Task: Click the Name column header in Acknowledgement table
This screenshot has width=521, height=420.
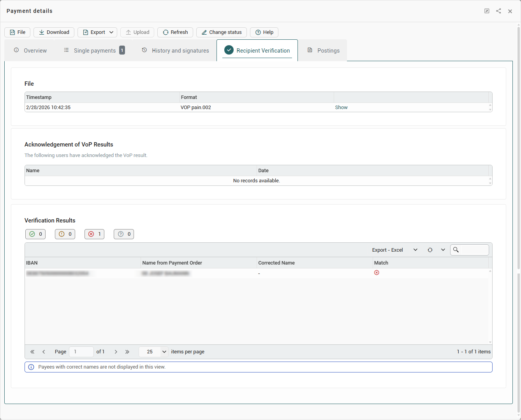Action: [141, 171]
